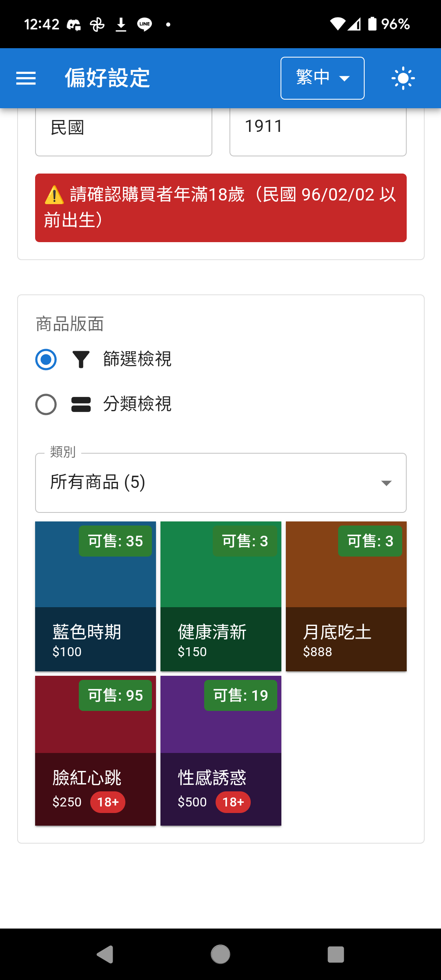Image resolution: width=441 pixels, height=980 pixels.
Task: Open the 民國 calendar era selector
Action: [x=124, y=131]
